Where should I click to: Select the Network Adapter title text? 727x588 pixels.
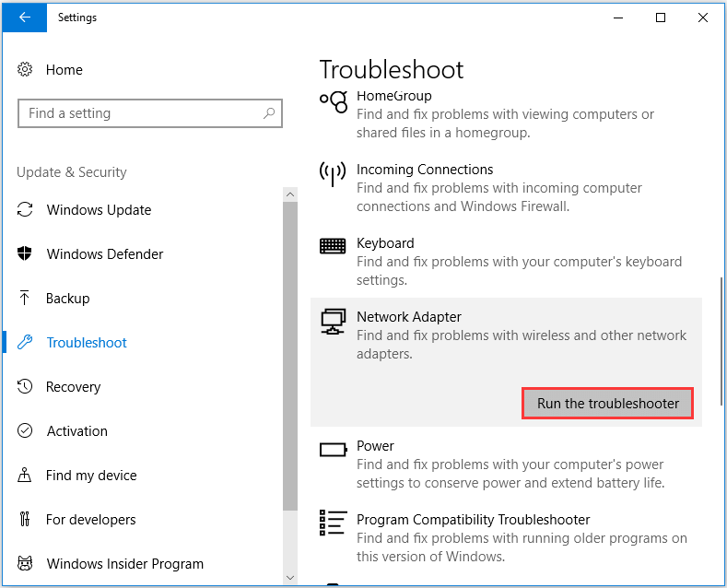408,317
